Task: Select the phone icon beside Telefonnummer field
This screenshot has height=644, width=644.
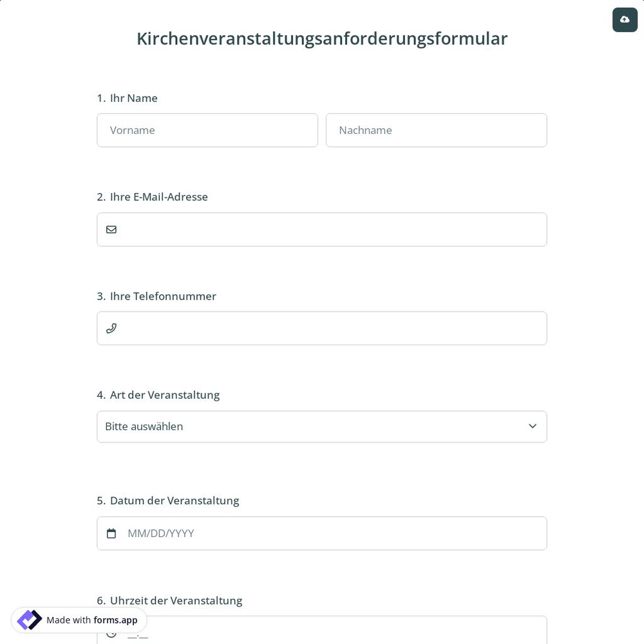Action: pos(111,328)
